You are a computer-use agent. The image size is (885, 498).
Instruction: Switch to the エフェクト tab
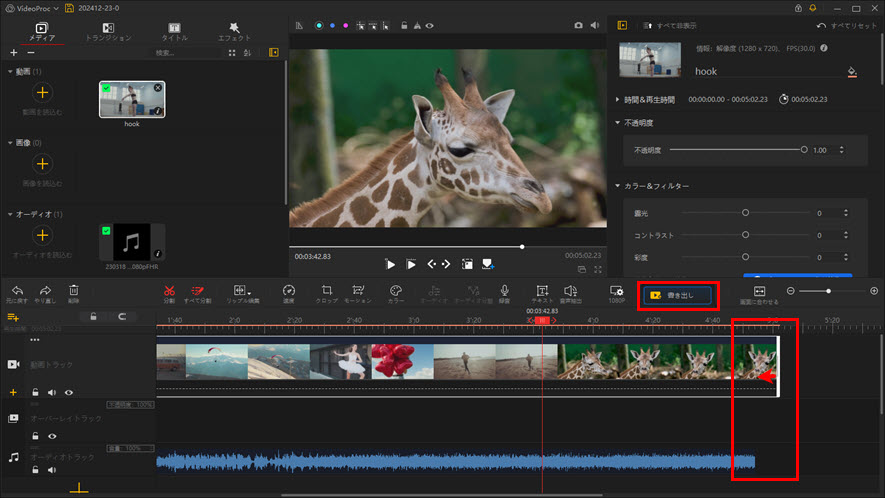[233, 31]
